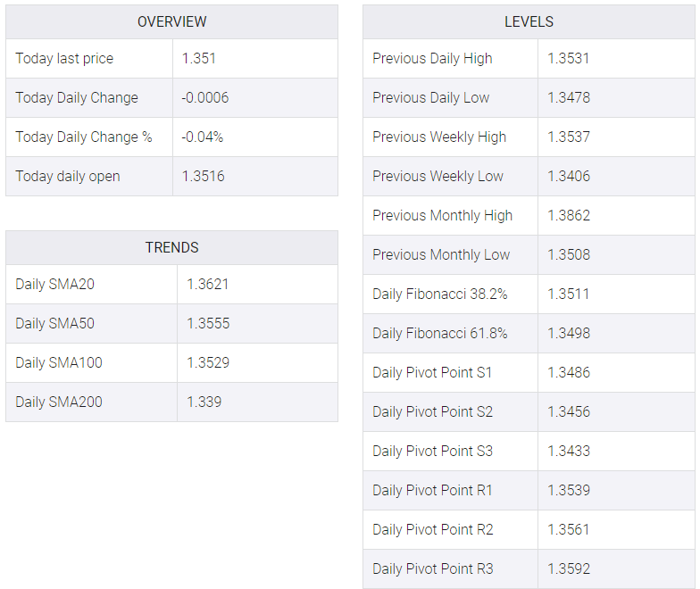Select the Today last price value 1.351

[x=198, y=59]
